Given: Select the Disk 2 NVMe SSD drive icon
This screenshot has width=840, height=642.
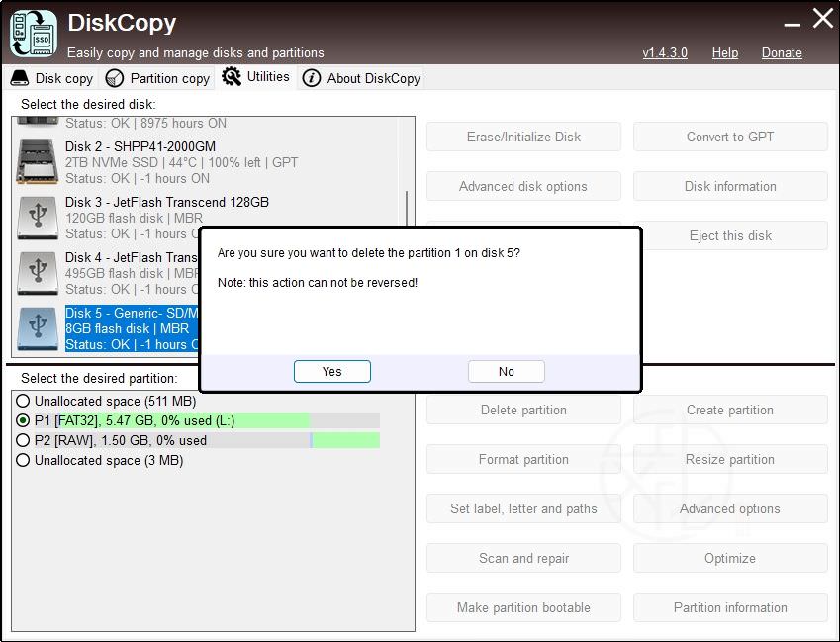Looking at the screenshot, I should point(38,162).
